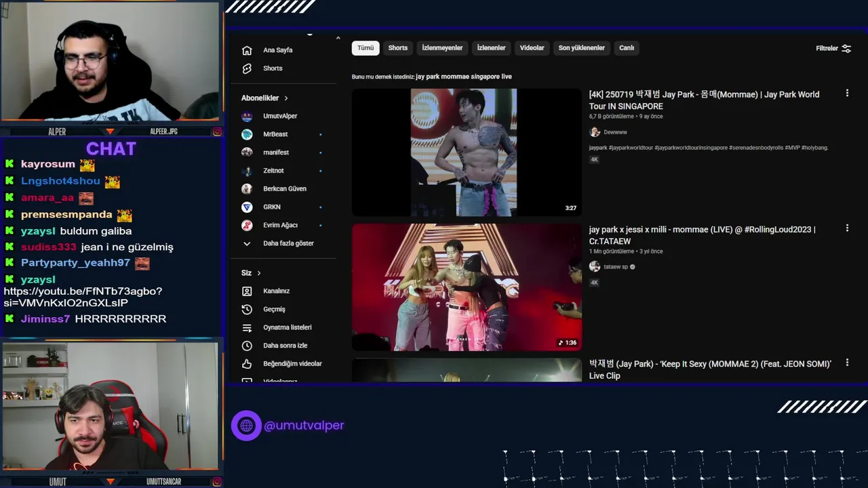Select the Shorts filter chip

[x=398, y=48]
